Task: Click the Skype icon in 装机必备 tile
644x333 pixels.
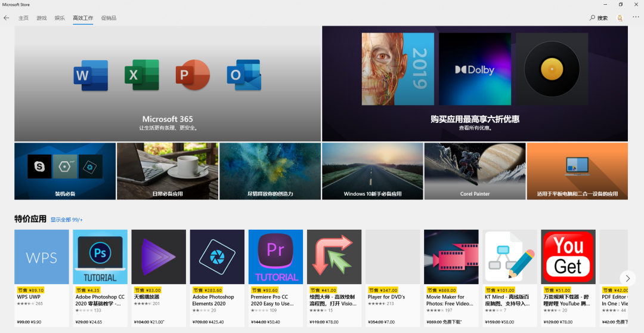Action: click(39, 166)
